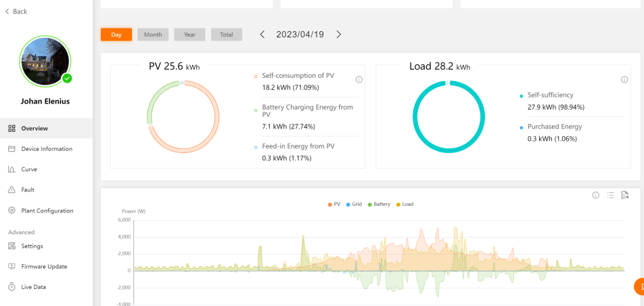The width and height of the screenshot is (644, 306).
Task: Open Live Data in the sidebar
Action: 46,287
